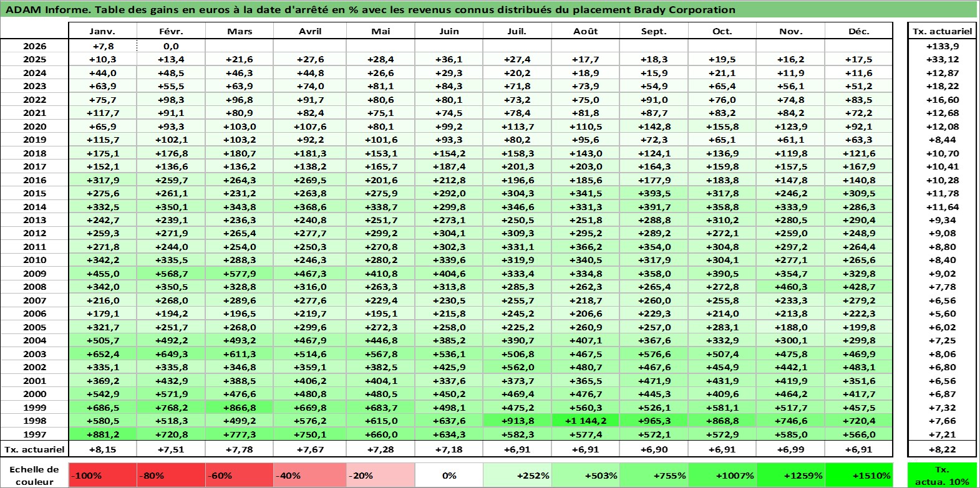The width and height of the screenshot is (980, 488).
Task: Click the '+881,2' cell for Janv. 1997
Action: click(102, 434)
